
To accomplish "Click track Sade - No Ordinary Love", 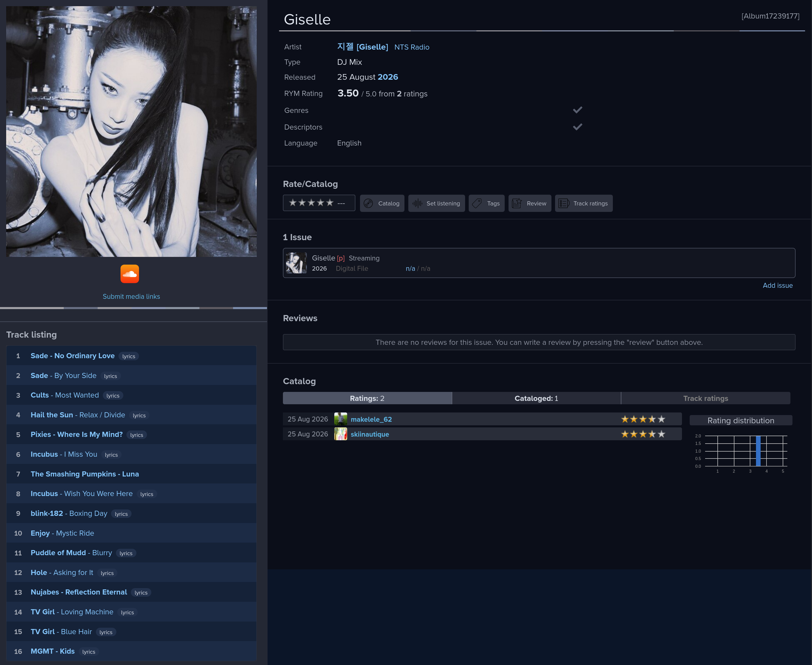I will pyautogui.click(x=73, y=356).
